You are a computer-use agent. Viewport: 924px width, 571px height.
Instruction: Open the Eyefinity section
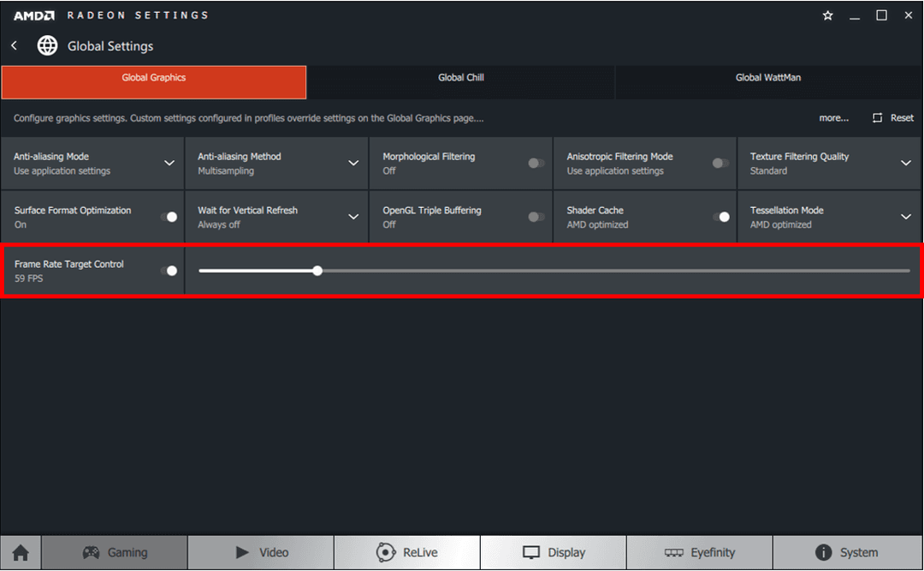coord(699,553)
